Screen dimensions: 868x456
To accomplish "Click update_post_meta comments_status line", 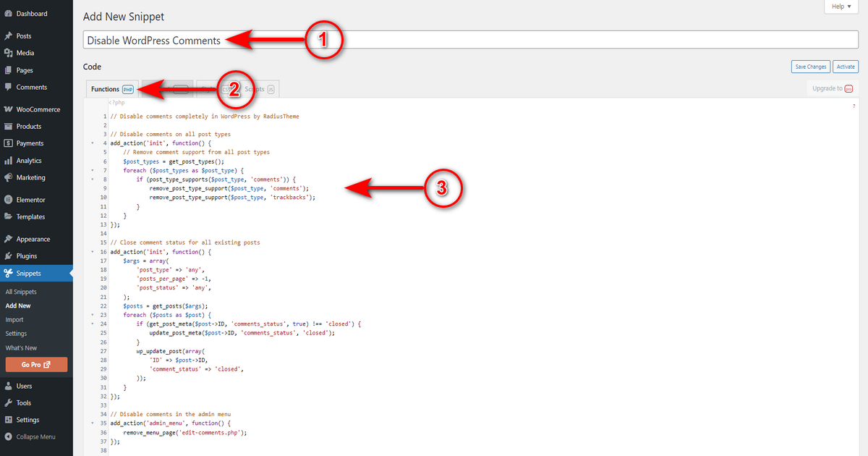I will click(x=242, y=333).
